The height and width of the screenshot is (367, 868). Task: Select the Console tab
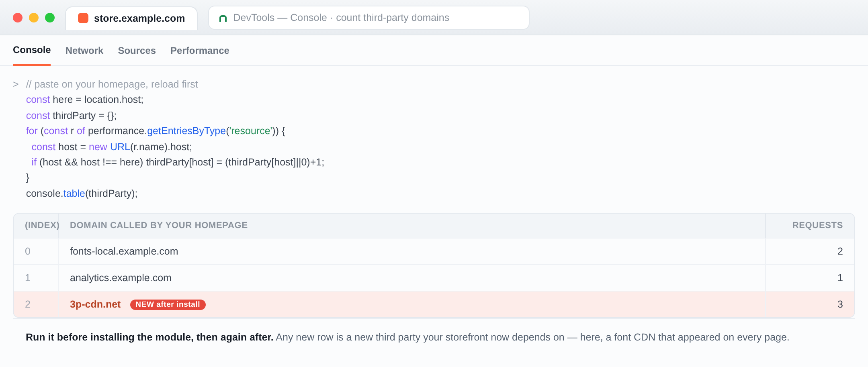point(32,50)
